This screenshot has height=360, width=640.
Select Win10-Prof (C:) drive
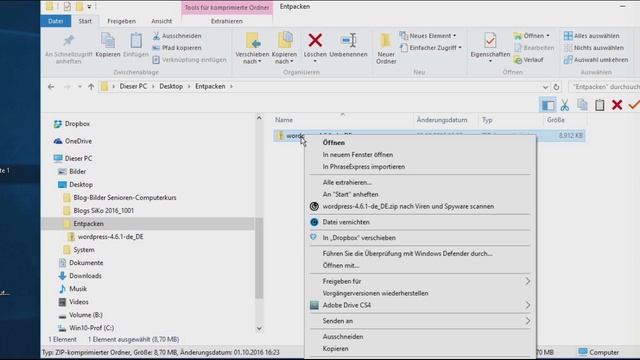point(91,328)
